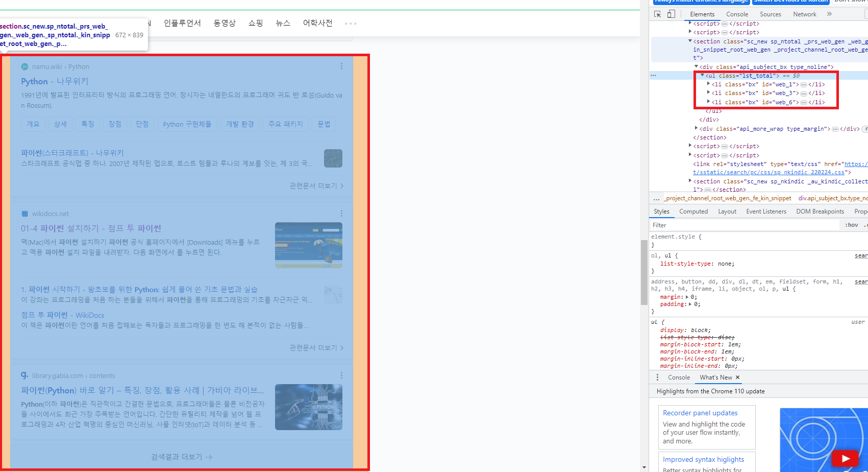Click 검색결과 더보기 at the bottom

click(182, 457)
